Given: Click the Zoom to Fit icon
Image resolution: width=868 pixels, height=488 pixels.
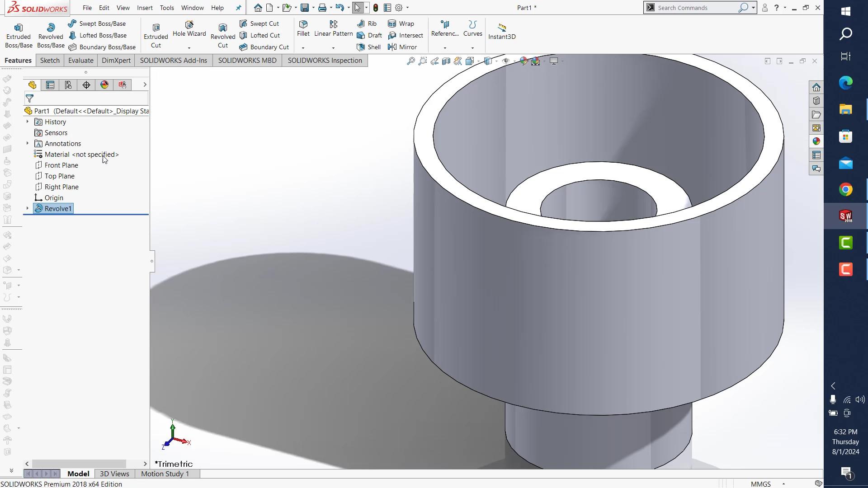Looking at the screenshot, I should coord(410,61).
